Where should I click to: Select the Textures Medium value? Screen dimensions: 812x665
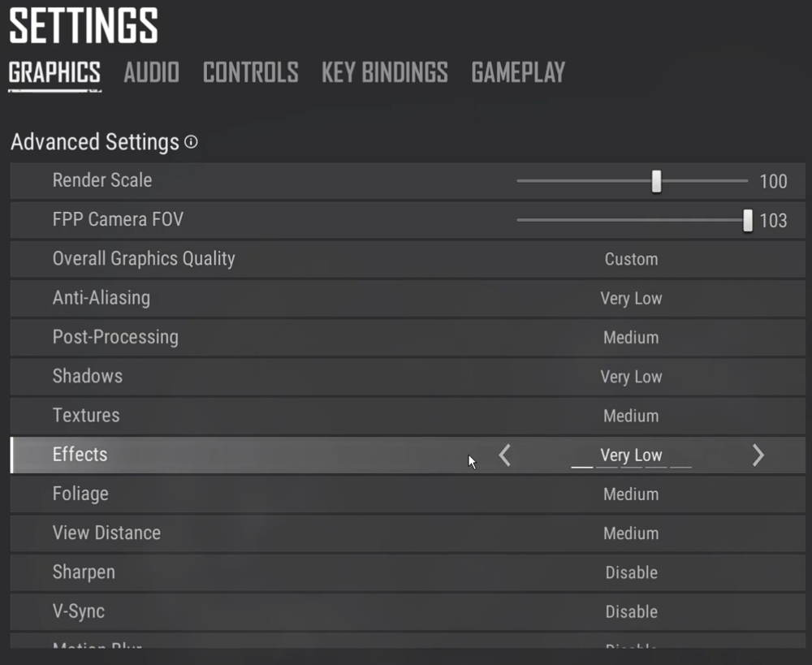[x=631, y=417]
